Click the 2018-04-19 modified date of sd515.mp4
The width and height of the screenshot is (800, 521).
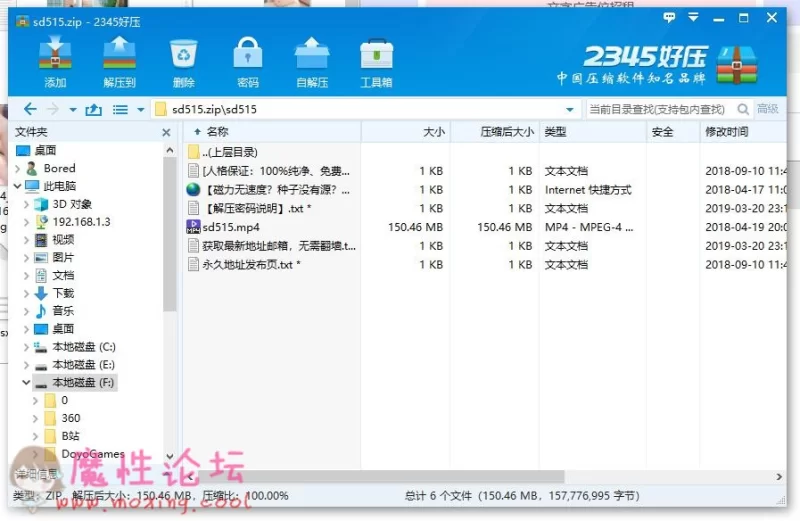745,227
